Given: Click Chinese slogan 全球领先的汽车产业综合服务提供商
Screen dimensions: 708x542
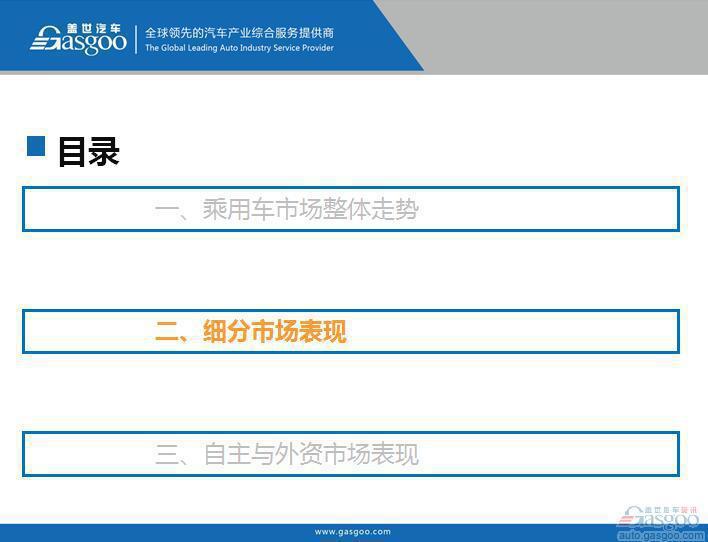Looking at the screenshot, I should pyautogui.click(x=239, y=33).
